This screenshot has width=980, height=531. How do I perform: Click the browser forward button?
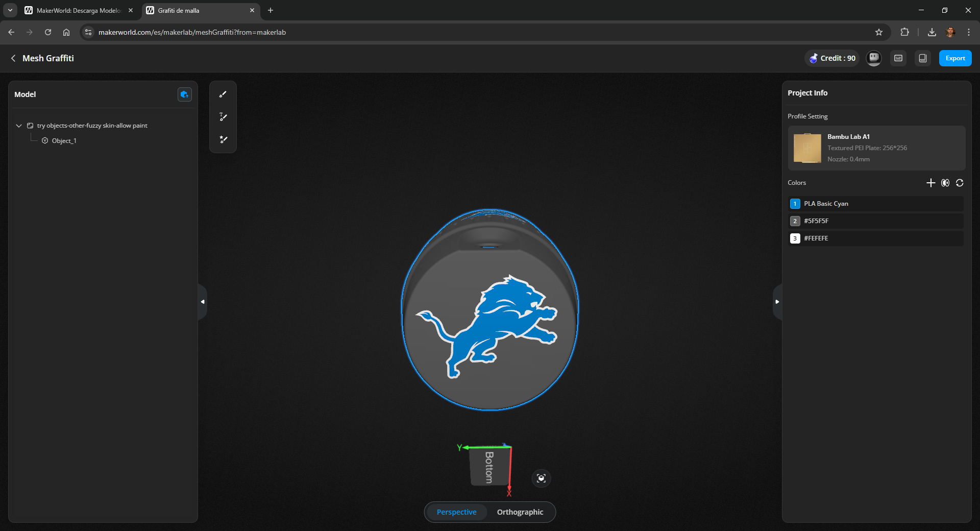[x=30, y=32]
